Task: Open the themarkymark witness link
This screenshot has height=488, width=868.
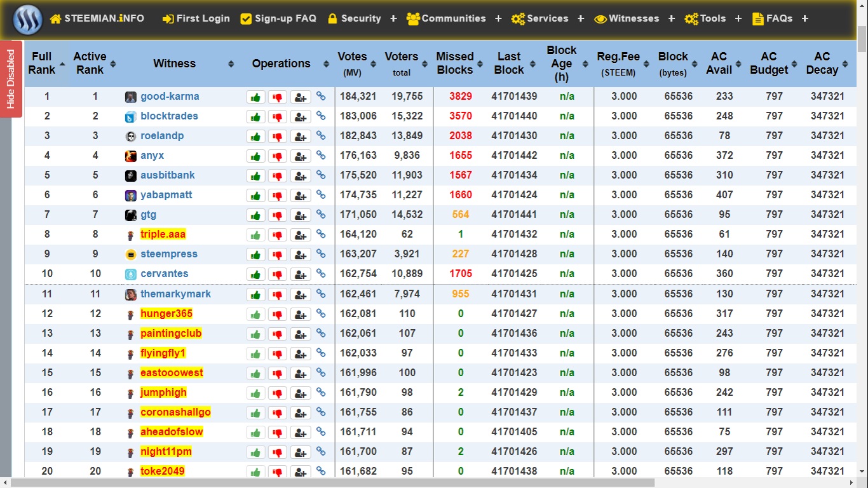Action: pos(175,294)
